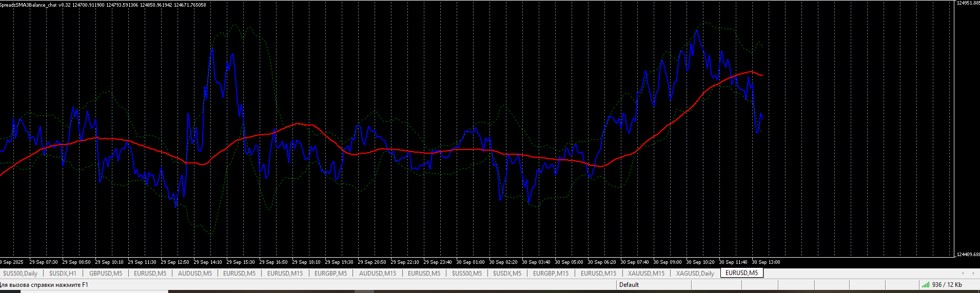Switch to the EURGBP,M5 tab

(330, 274)
